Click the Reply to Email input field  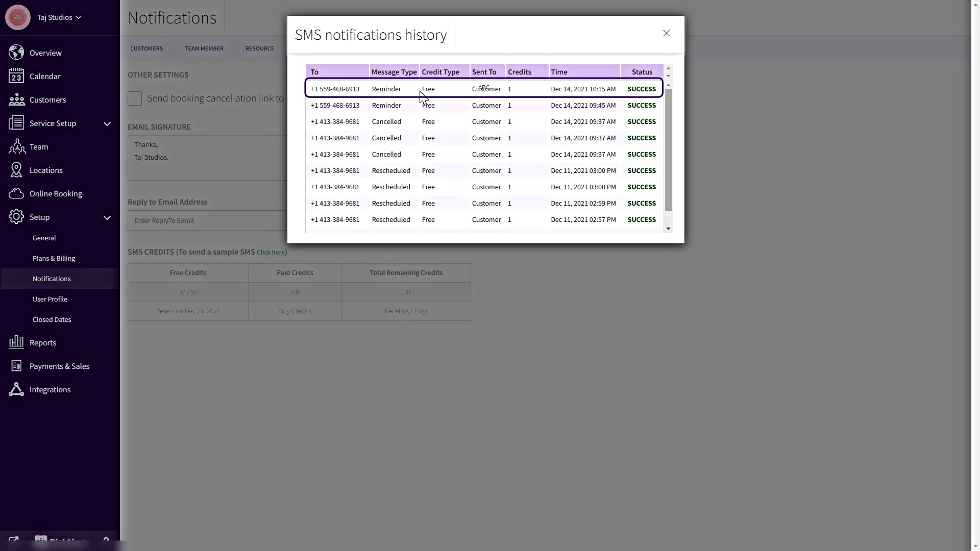point(207,220)
